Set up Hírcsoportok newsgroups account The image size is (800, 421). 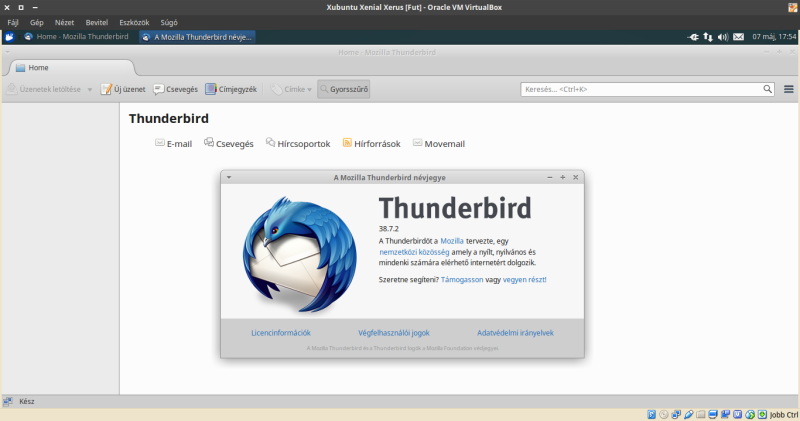pyautogui.click(x=298, y=143)
